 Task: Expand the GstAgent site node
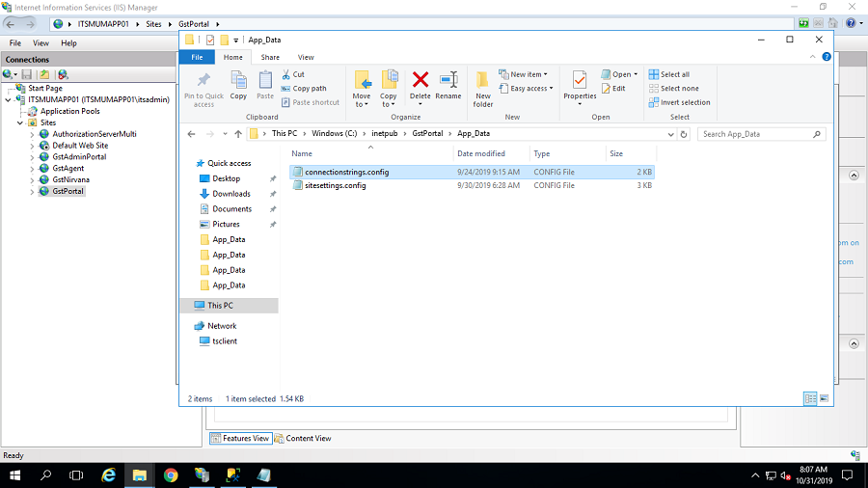pos(32,169)
